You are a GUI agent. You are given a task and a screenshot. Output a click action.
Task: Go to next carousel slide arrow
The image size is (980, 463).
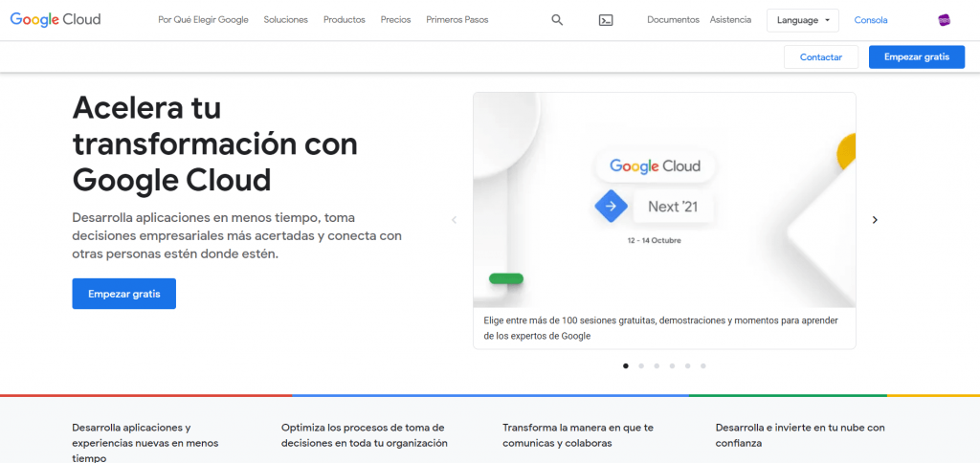[x=875, y=220]
